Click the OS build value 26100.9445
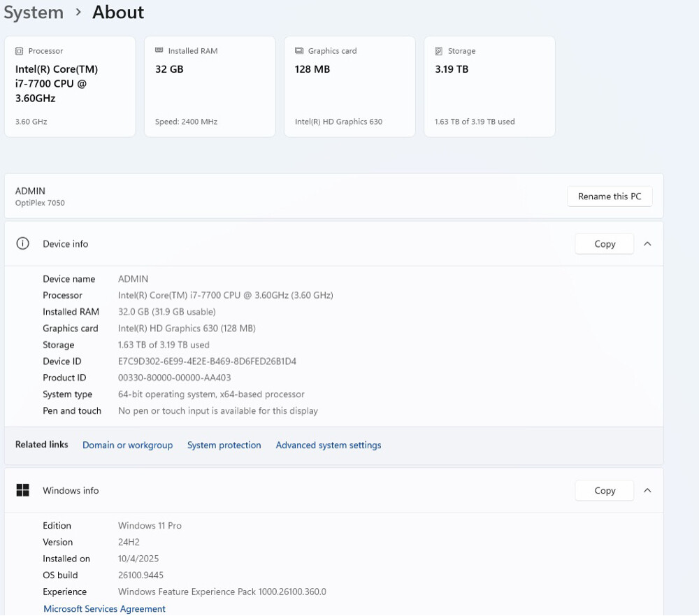This screenshot has height=616, width=699. point(140,575)
